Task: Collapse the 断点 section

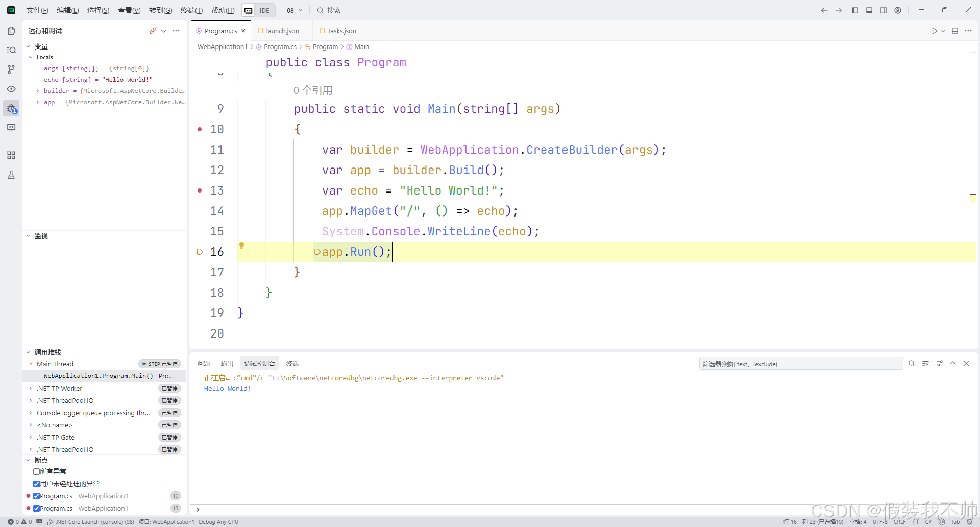Action: 28,460
